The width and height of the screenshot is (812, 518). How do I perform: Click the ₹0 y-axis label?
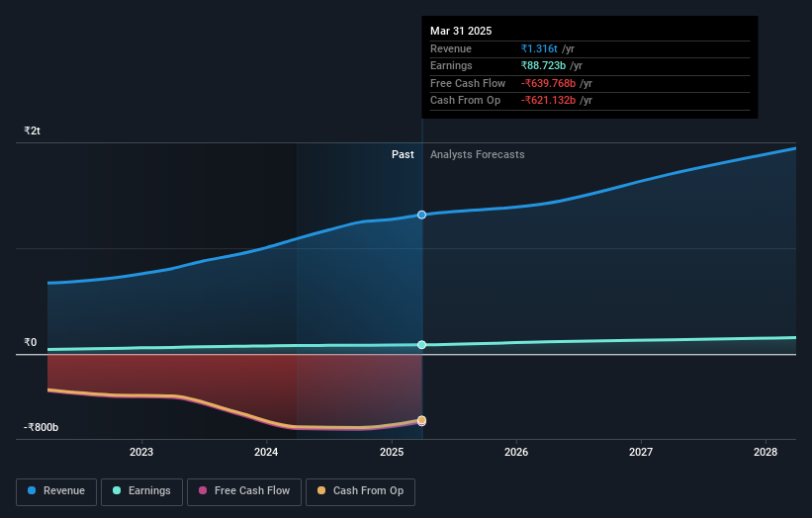click(31, 342)
